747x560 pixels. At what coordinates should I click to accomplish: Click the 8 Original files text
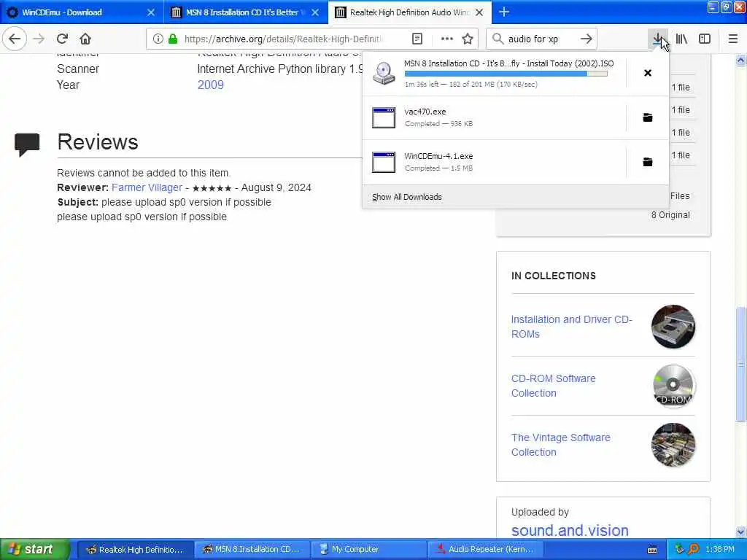[x=670, y=215]
